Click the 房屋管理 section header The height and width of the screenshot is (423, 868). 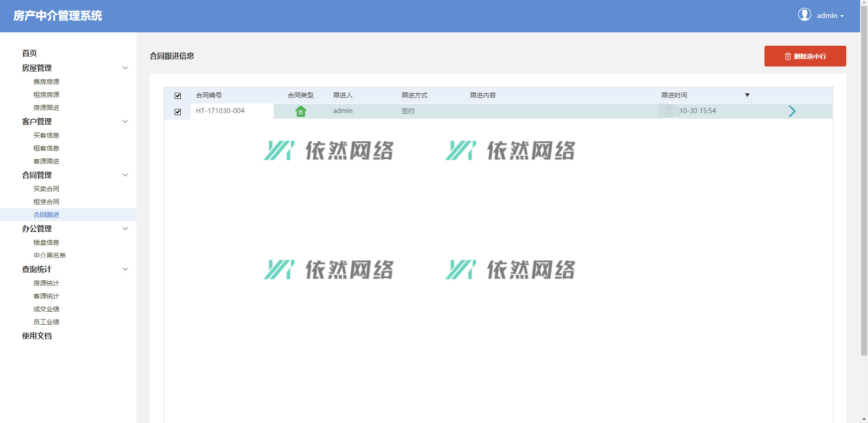click(x=37, y=68)
